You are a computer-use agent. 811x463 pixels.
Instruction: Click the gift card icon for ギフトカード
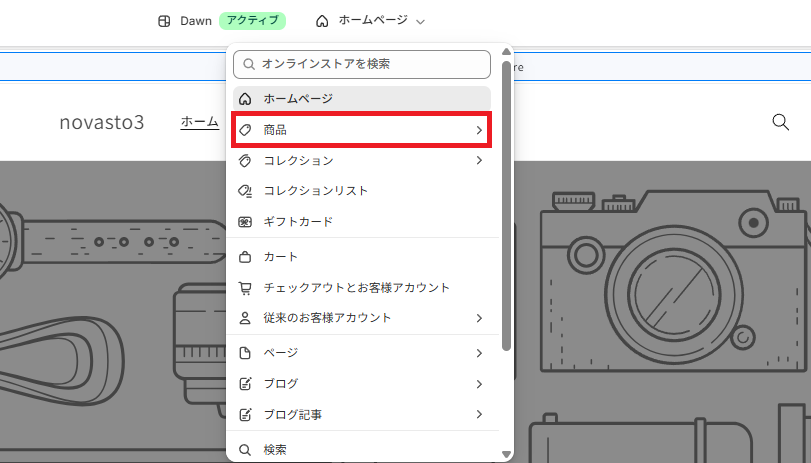pyautogui.click(x=245, y=222)
